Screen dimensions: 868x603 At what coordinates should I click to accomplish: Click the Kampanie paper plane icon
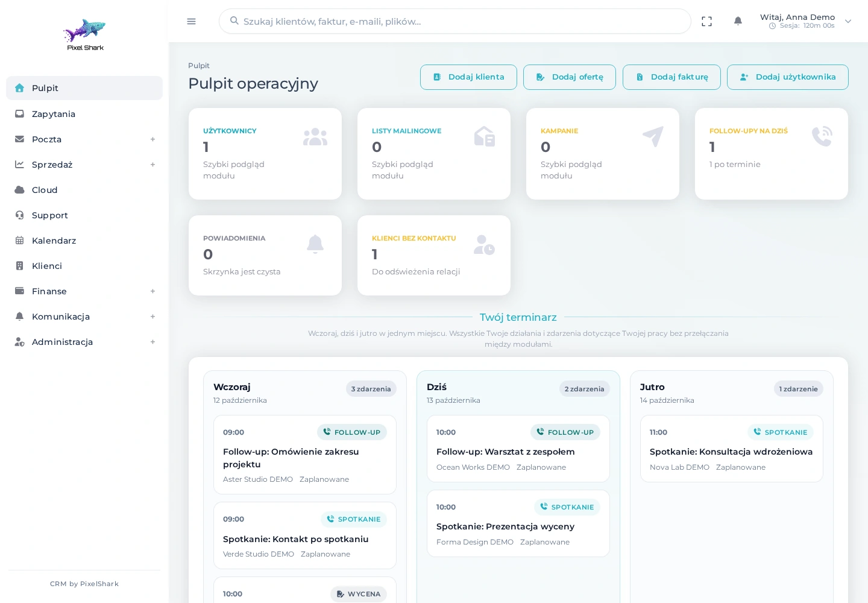coord(653,137)
